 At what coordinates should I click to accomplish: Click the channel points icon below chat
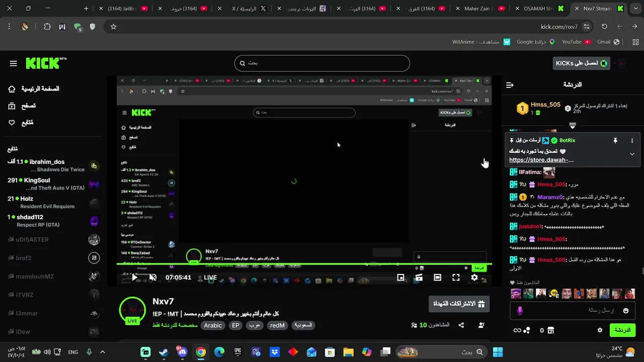pyautogui.click(x=526, y=330)
